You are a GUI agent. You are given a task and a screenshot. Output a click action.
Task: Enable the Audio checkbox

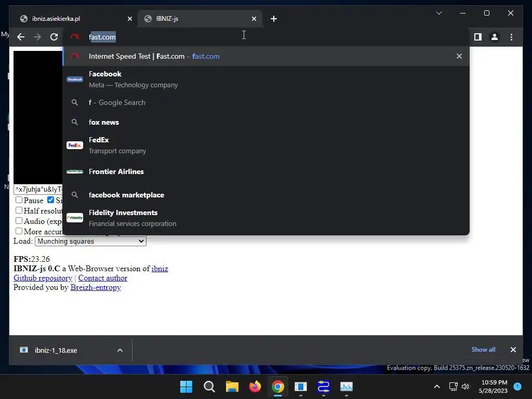tap(19, 221)
